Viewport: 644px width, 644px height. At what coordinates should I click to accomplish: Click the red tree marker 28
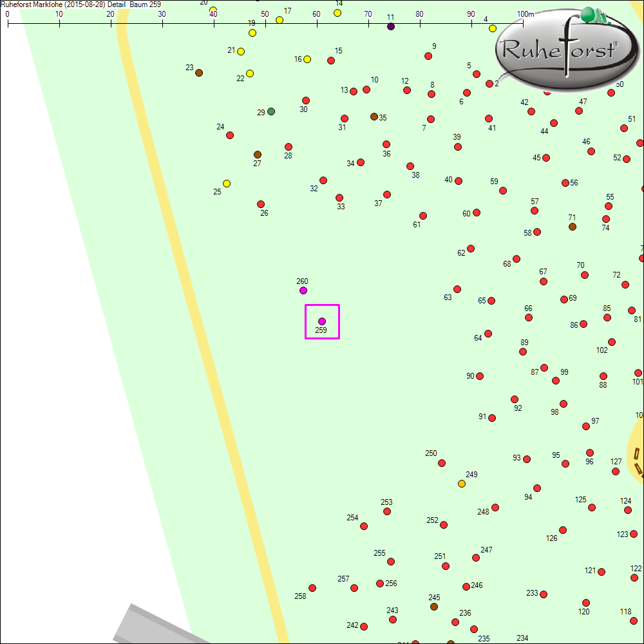289,147
